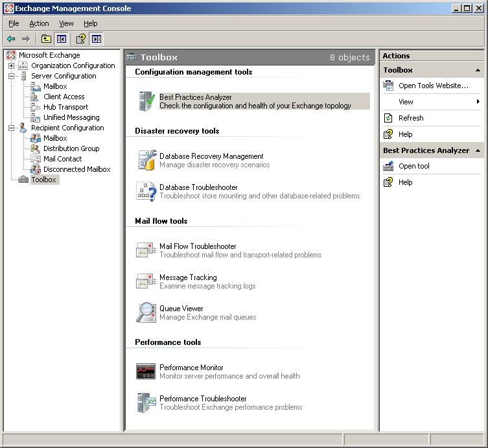Screen dimensions: 488x448
Task: Toggle the Show/Hide Action Pane toolbar button
Action: point(97,39)
